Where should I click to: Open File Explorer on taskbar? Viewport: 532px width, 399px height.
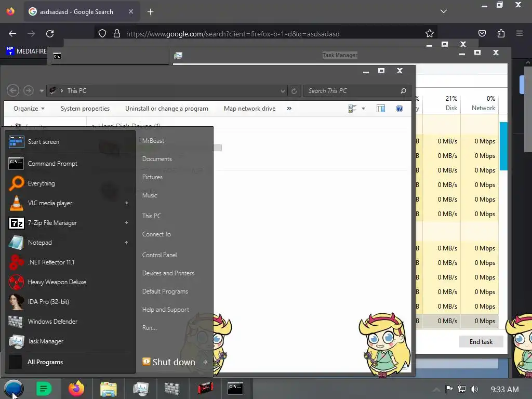coord(108,389)
